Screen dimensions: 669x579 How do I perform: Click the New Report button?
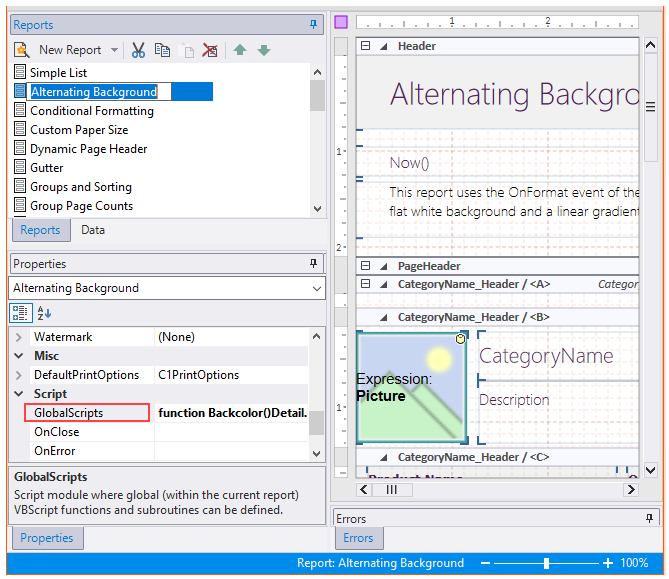[x=60, y=50]
